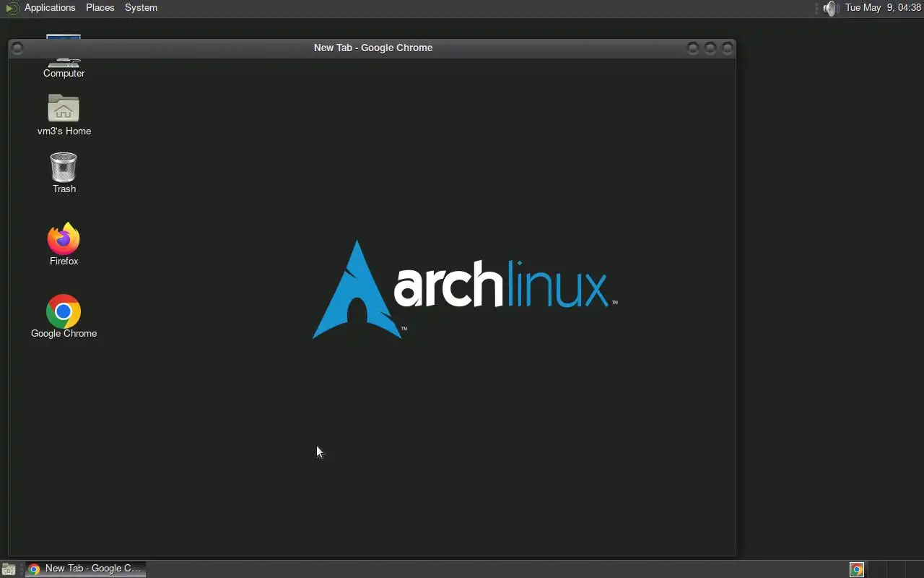Click the MATE logo icon beside Applications
This screenshot has width=924, height=578.
(12, 8)
